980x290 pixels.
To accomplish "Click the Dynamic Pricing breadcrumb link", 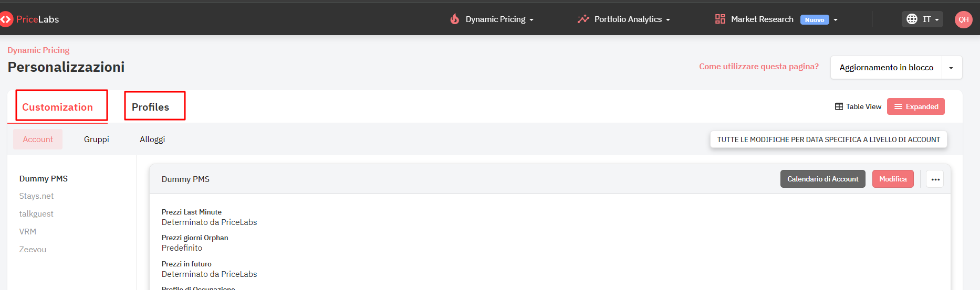I will [38, 50].
